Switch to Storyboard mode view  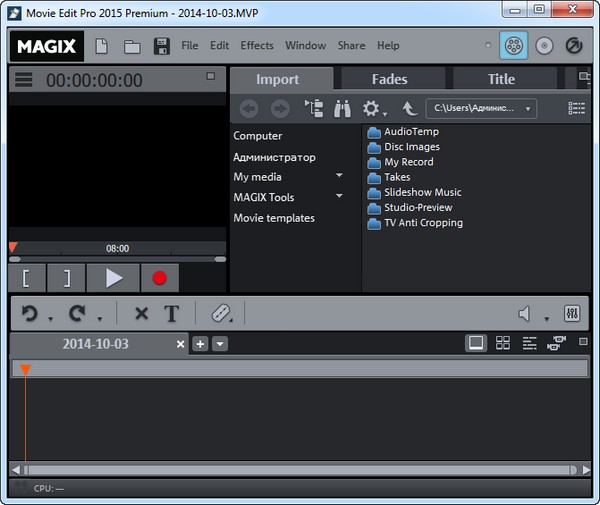(476, 343)
